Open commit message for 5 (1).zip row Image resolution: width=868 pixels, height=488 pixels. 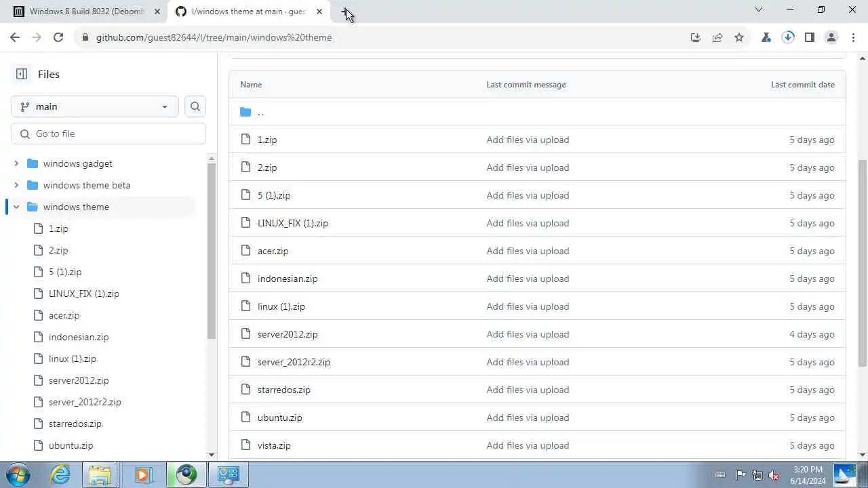pyautogui.click(x=528, y=195)
